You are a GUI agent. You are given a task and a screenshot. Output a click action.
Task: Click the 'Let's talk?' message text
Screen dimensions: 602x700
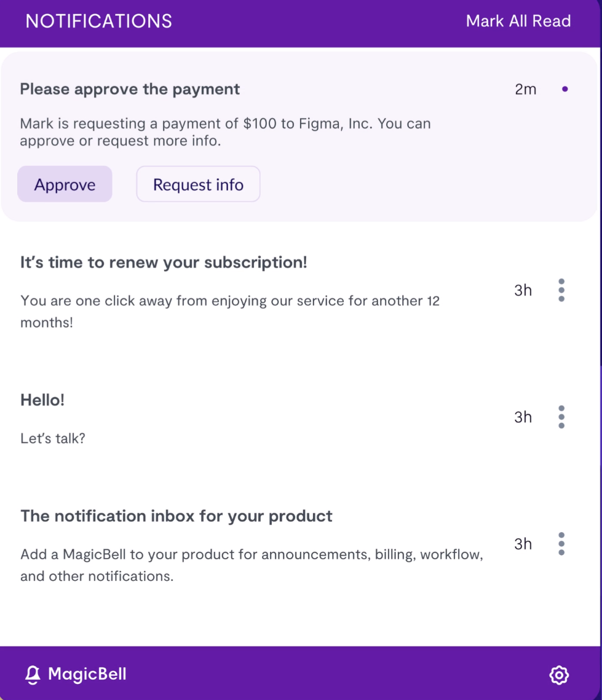click(53, 438)
